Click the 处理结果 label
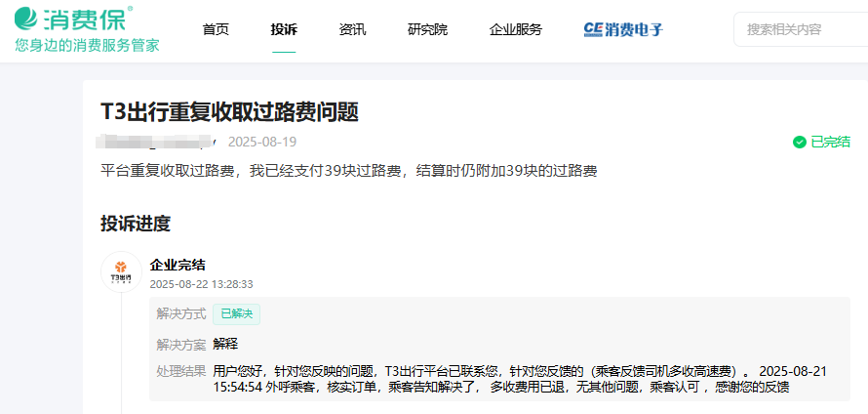 [x=181, y=371]
